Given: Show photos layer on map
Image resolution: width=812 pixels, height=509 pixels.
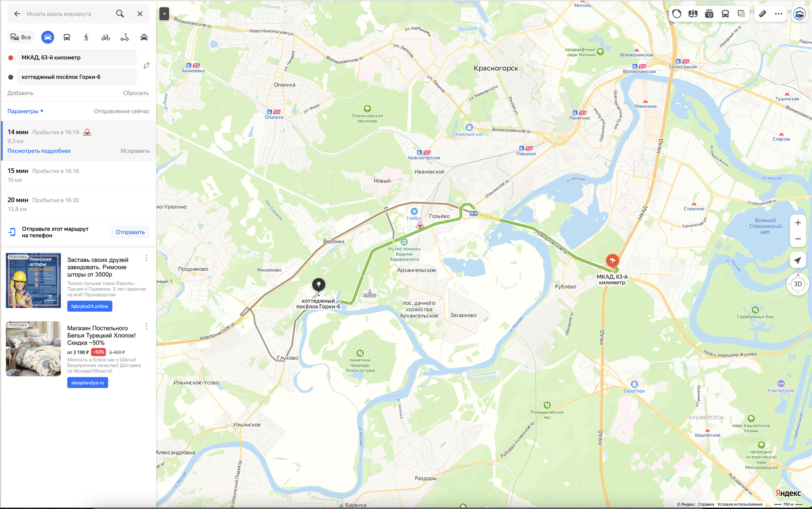Looking at the screenshot, I should click(x=709, y=14).
